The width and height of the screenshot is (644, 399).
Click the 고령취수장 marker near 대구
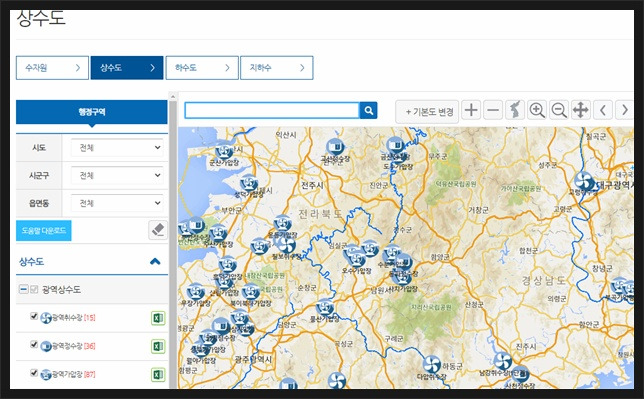(584, 181)
